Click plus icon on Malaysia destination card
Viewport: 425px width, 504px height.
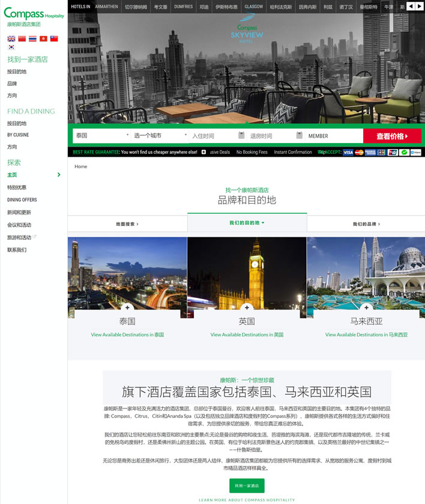[366, 308]
